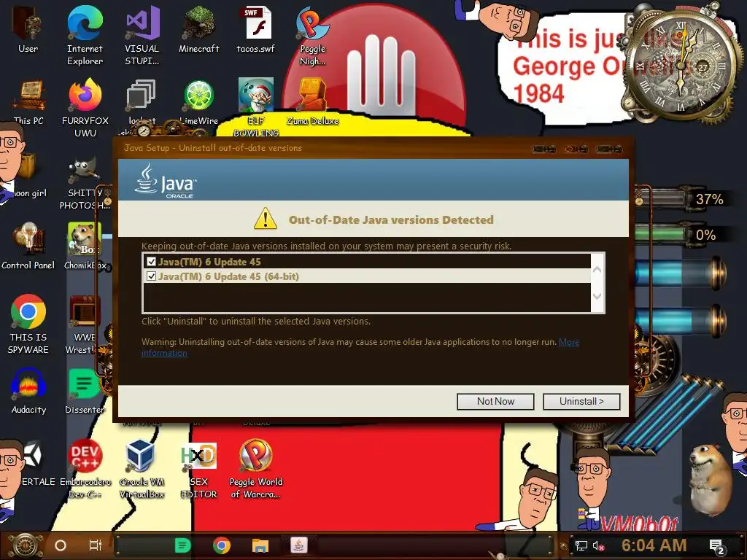Select Java(TM) 6 Update 45 (64-bit) row text
Image resolution: width=747 pixels, height=560 pixels.
[228, 276]
